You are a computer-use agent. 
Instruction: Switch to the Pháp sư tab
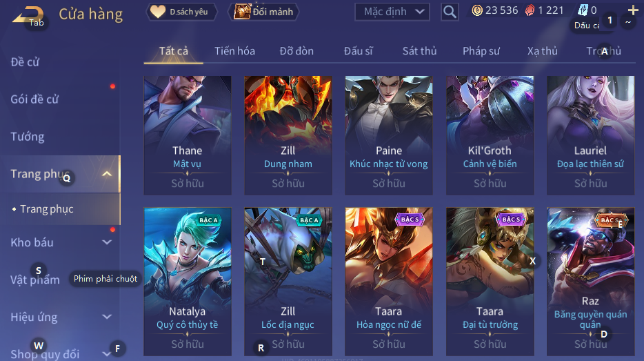(x=481, y=51)
